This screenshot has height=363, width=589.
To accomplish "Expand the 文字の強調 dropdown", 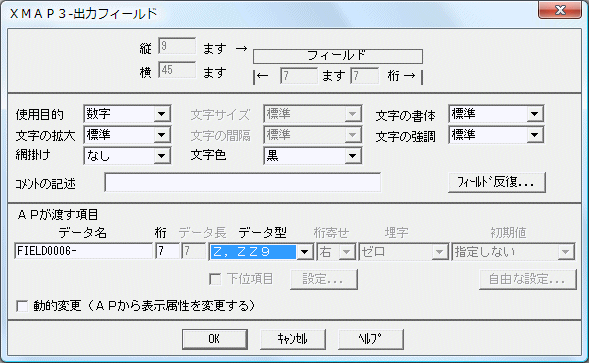I will click(x=496, y=135).
